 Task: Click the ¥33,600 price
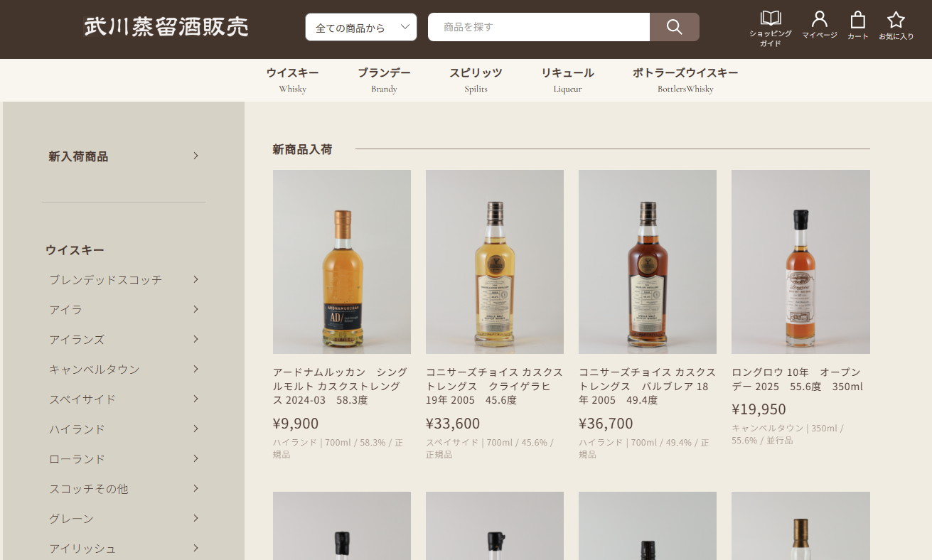point(453,424)
